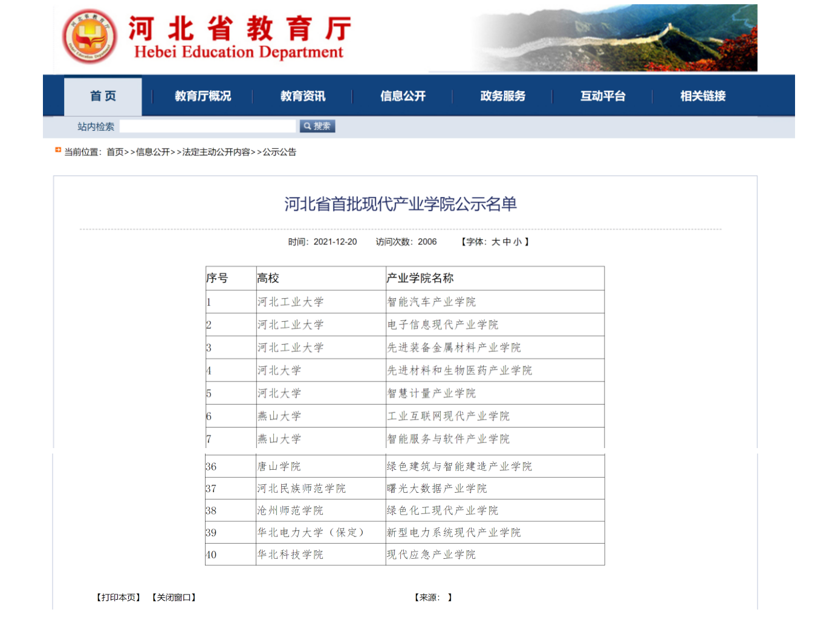Set font size to 中
815x644 pixels.
pyautogui.click(x=507, y=242)
